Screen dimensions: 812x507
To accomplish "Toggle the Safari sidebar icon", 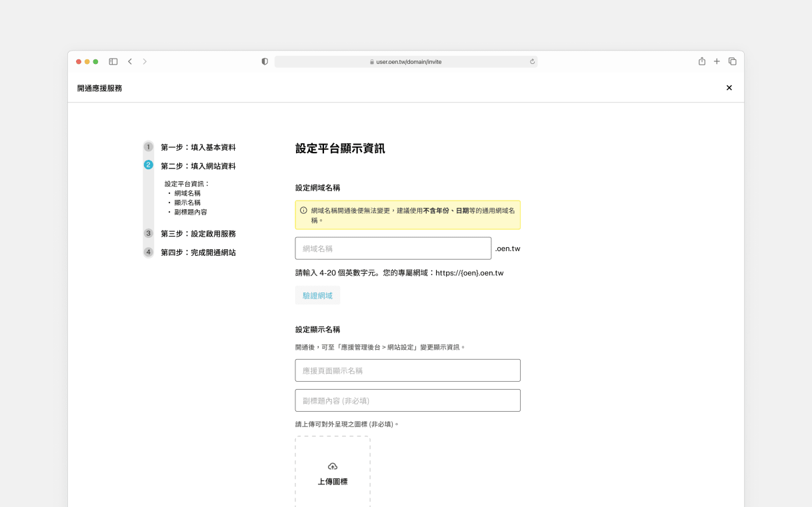I will click(x=113, y=61).
